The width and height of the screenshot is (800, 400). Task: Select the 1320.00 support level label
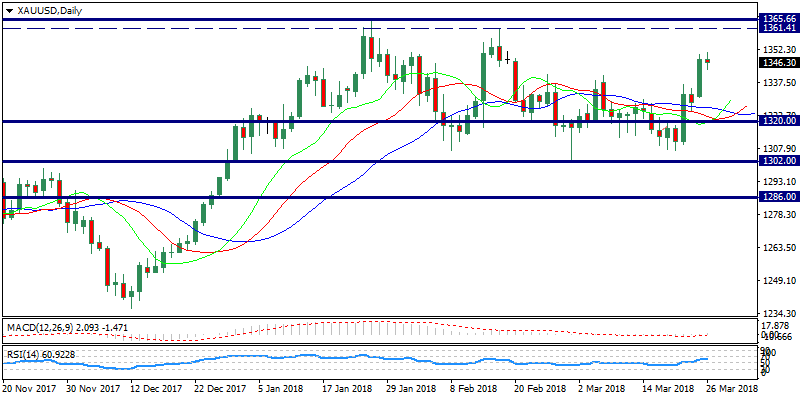click(778, 121)
